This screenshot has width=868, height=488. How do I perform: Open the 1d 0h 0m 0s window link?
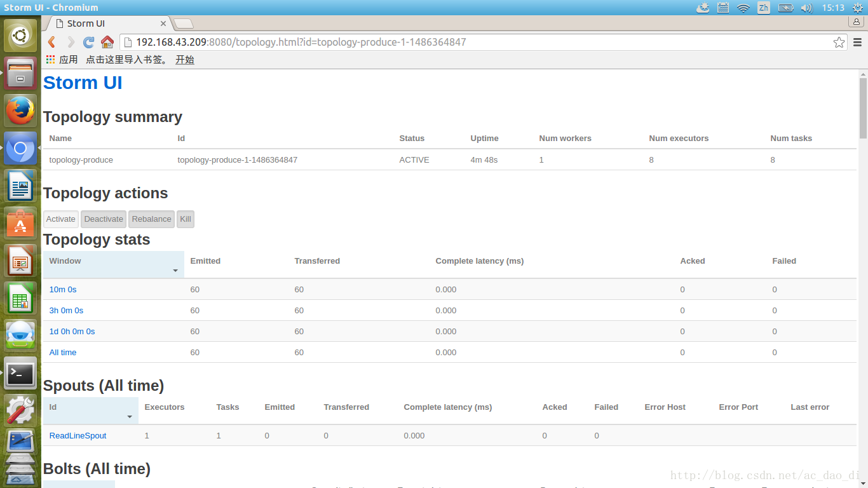[x=72, y=331]
